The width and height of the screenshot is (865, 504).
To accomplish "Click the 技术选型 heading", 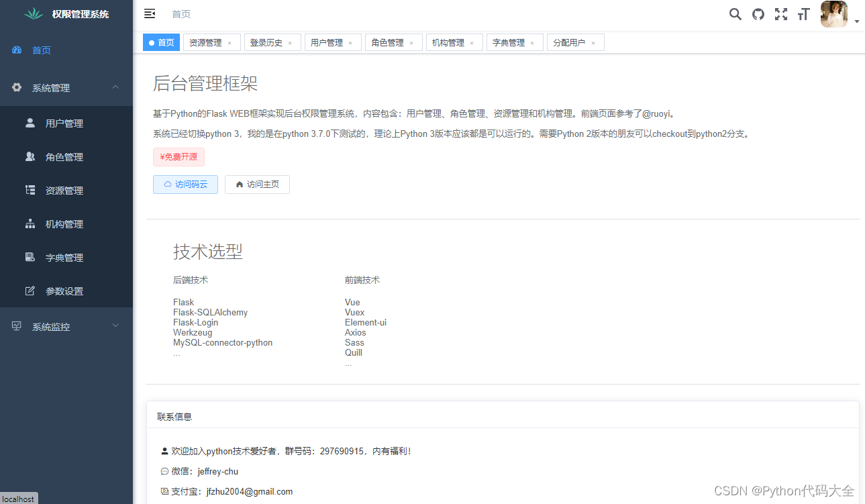I will pyautogui.click(x=208, y=252).
